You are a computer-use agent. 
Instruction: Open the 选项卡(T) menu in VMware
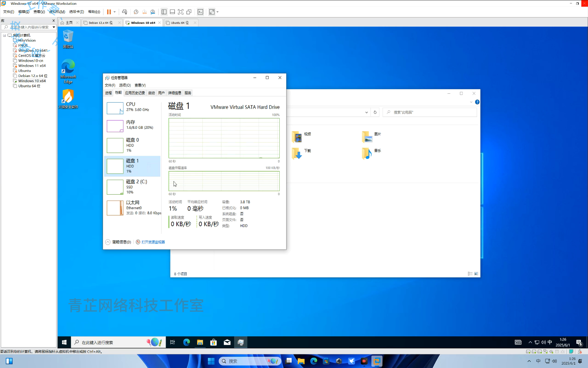77,12
